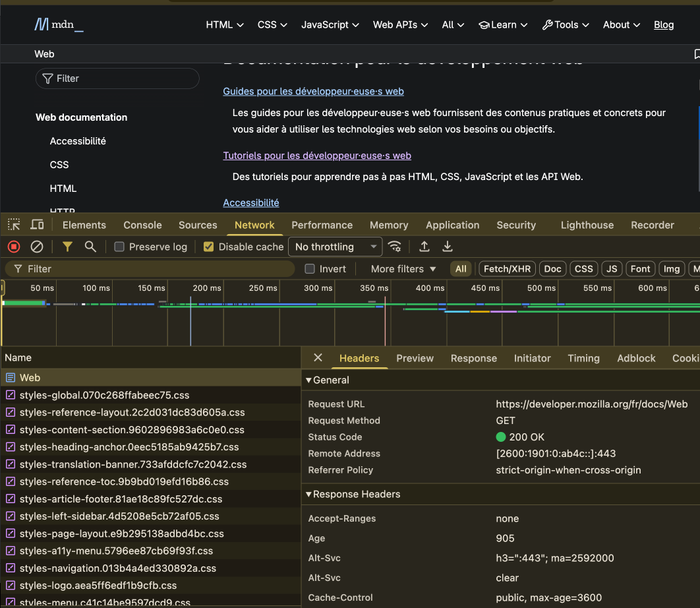
Task: Open the Preview tab for the request
Action: pos(415,358)
